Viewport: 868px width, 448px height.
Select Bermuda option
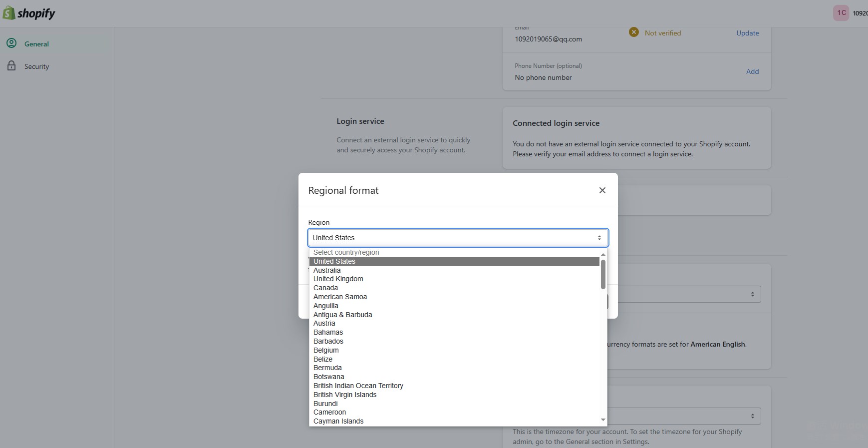point(454,368)
